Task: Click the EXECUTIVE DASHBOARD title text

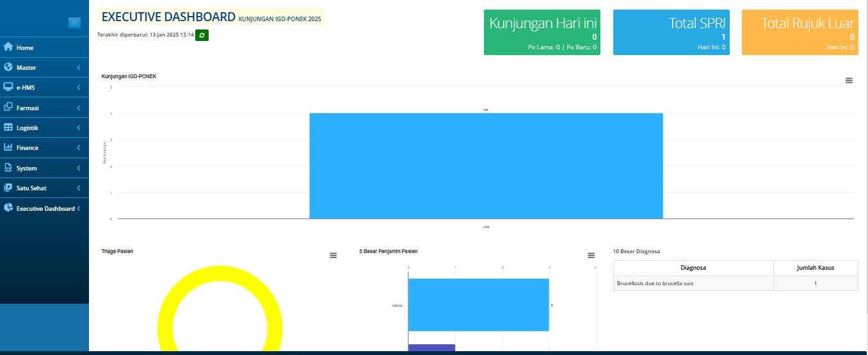Action: pos(168,17)
